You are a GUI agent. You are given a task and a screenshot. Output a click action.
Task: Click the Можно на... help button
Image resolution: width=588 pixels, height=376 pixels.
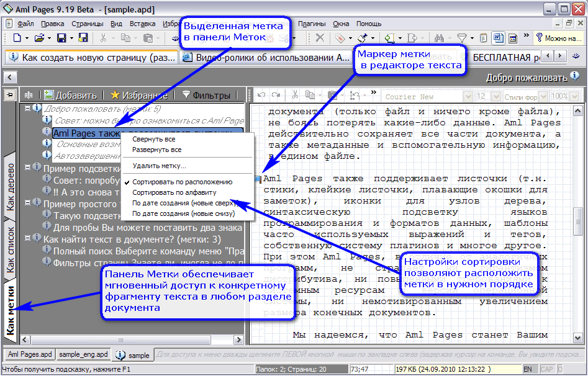558,38
